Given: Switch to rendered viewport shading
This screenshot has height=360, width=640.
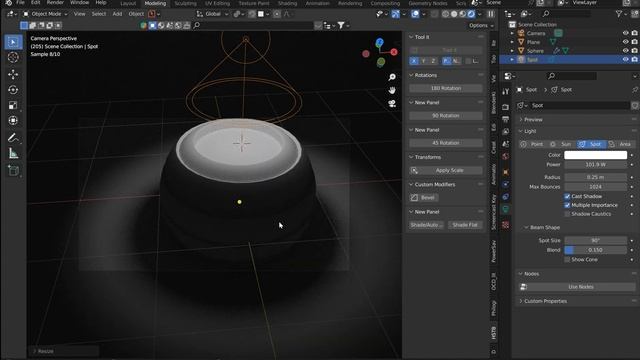Looking at the screenshot, I should pyautogui.click(x=471, y=14).
